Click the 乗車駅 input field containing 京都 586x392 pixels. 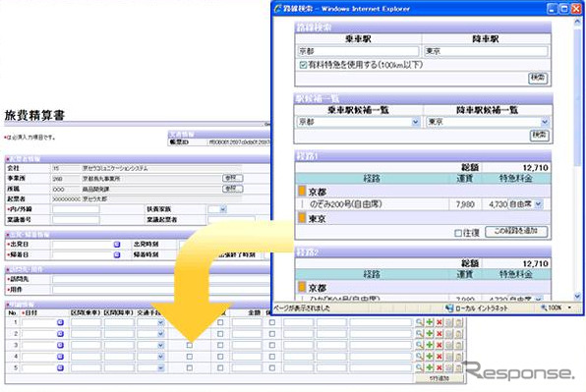pyautogui.click(x=358, y=51)
